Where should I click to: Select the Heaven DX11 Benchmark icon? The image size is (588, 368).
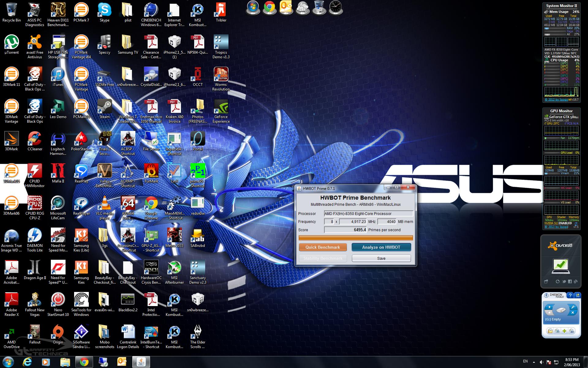click(x=58, y=14)
